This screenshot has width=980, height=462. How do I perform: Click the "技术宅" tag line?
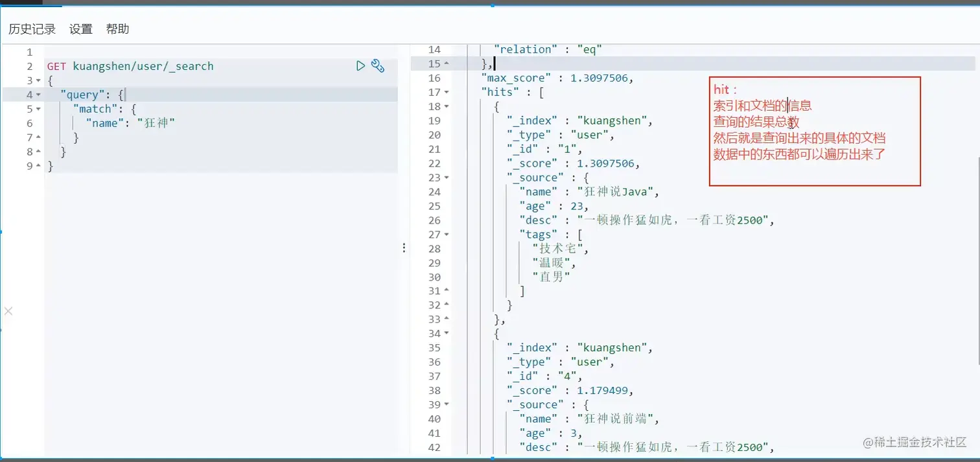pos(560,249)
